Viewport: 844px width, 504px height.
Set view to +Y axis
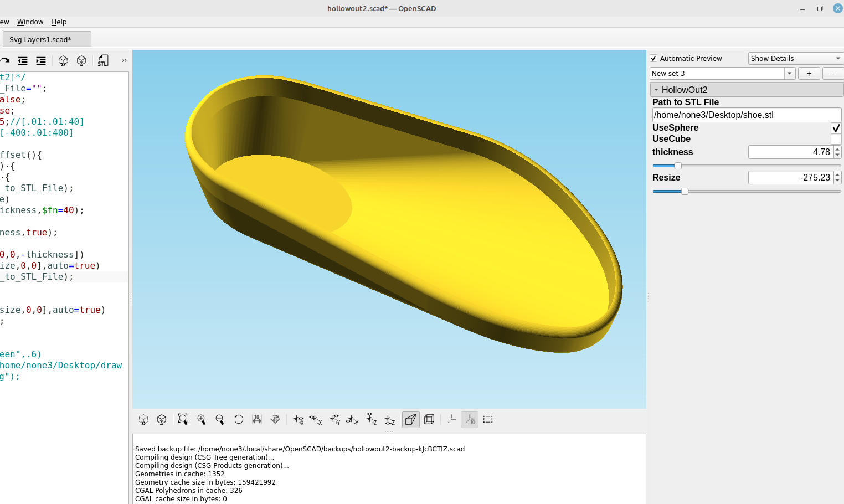pyautogui.click(x=335, y=420)
